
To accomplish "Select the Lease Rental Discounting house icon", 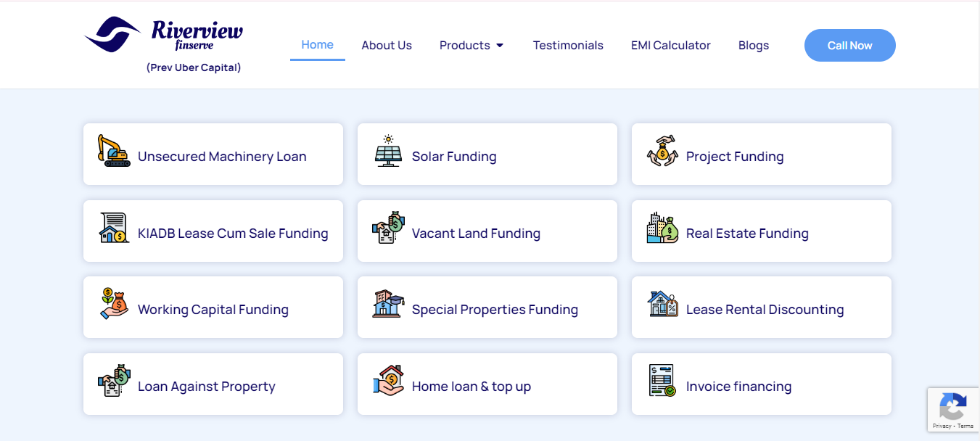I will (662, 304).
